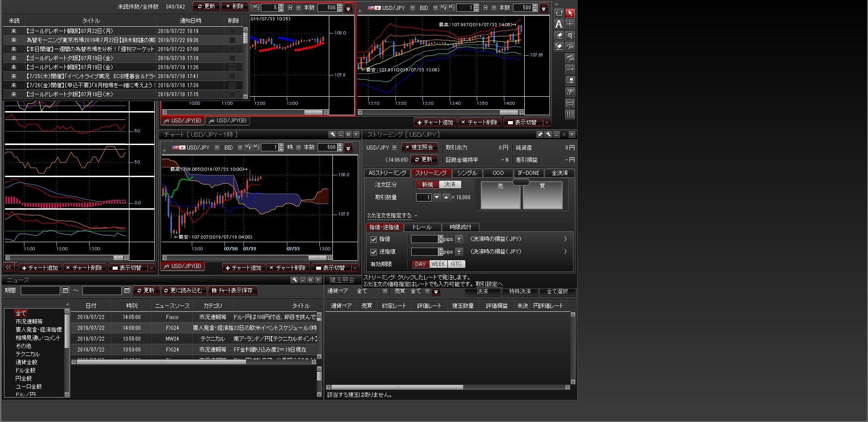The width and height of the screenshot is (868, 422).
Task: Uncheck the 逆指値 stop checkbox
Action: point(374,252)
